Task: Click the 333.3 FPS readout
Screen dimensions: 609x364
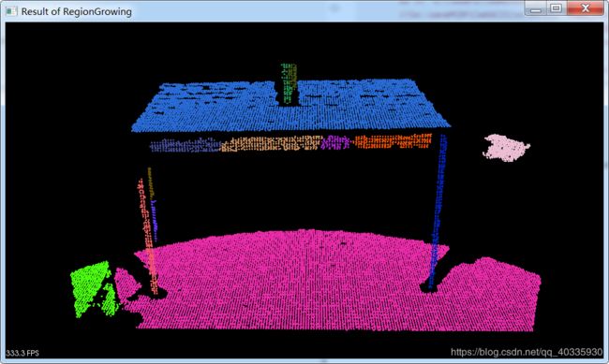Action: pos(22,353)
